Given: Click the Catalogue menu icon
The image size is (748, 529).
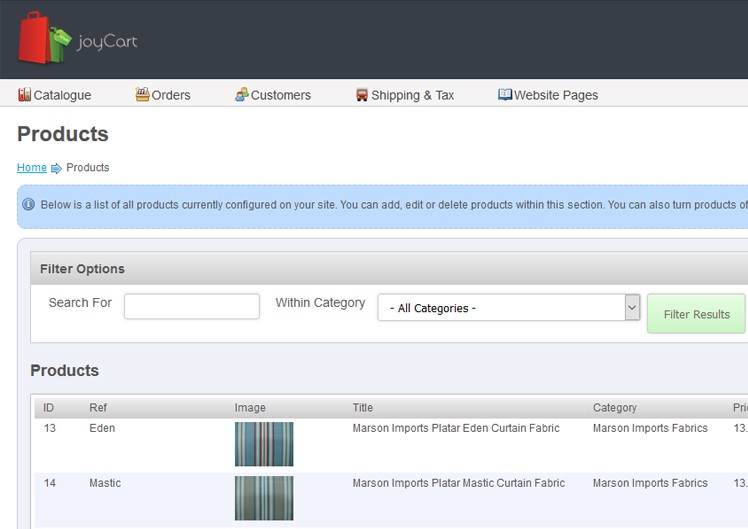Looking at the screenshot, I should [25, 95].
